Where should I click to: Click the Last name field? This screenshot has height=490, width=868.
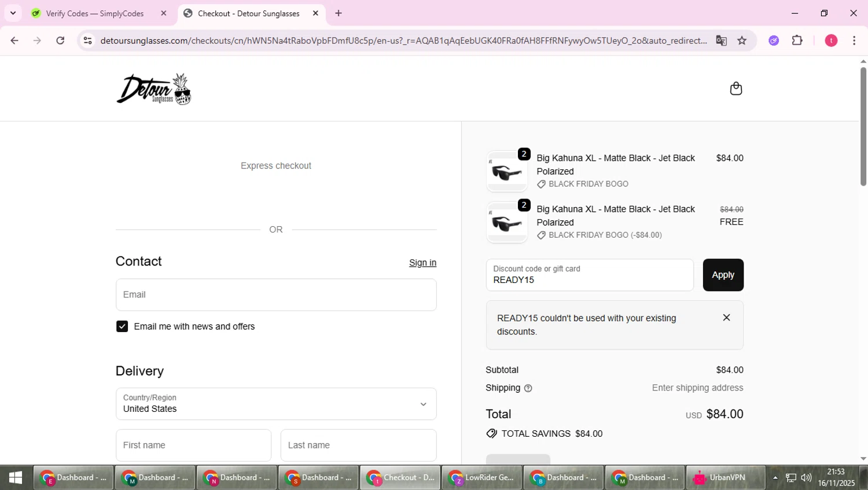click(x=358, y=445)
